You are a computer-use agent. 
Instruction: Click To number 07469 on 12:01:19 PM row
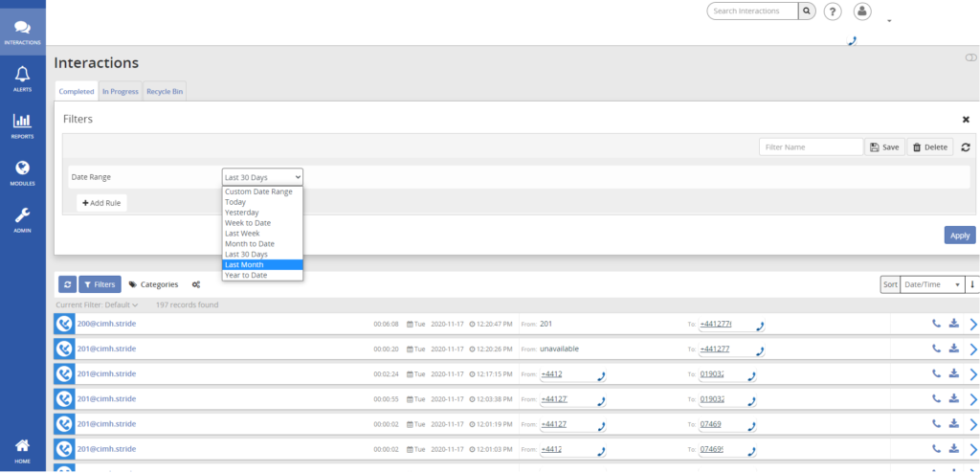pyautogui.click(x=711, y=423)
